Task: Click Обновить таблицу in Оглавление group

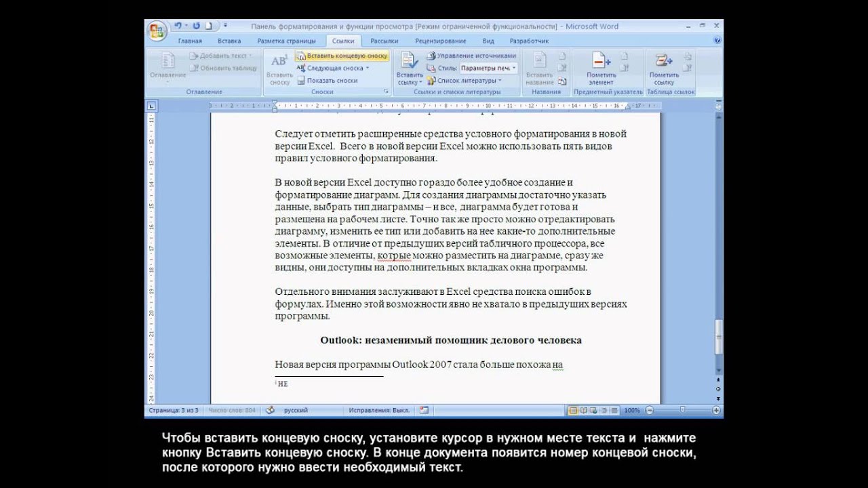Action: (223, 68)
